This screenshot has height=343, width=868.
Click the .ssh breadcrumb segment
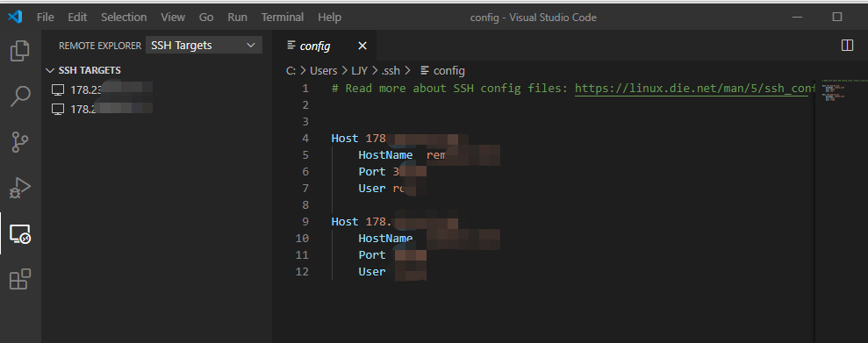tap(391, 70)
